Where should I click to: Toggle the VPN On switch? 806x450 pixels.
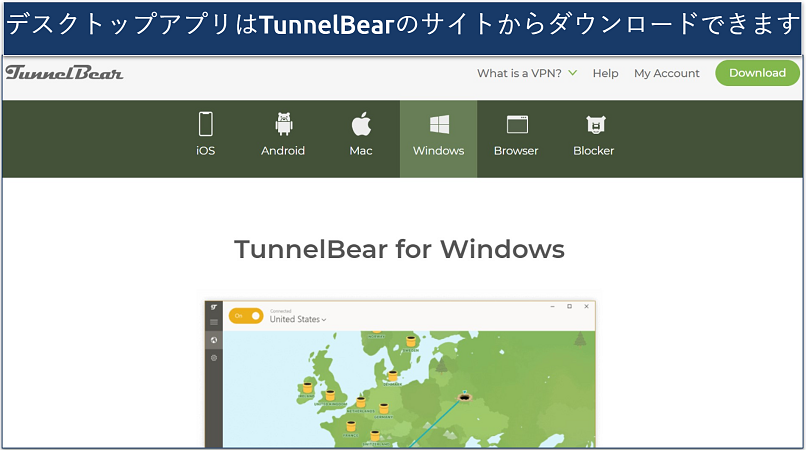[246, 316]
